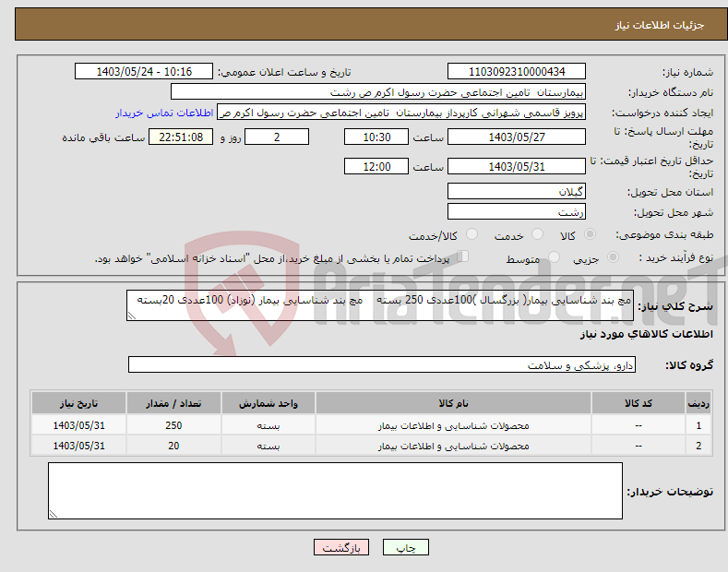This screenshot has height=572, width=728.
Task: Click the request creator name field
Action: 401,113
